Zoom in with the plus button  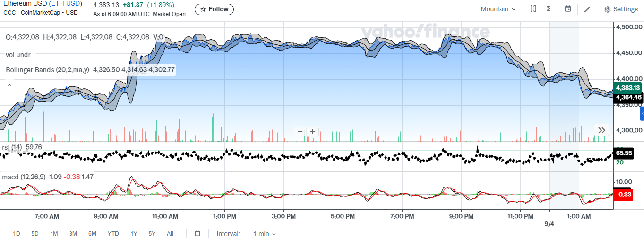(312, 132)
